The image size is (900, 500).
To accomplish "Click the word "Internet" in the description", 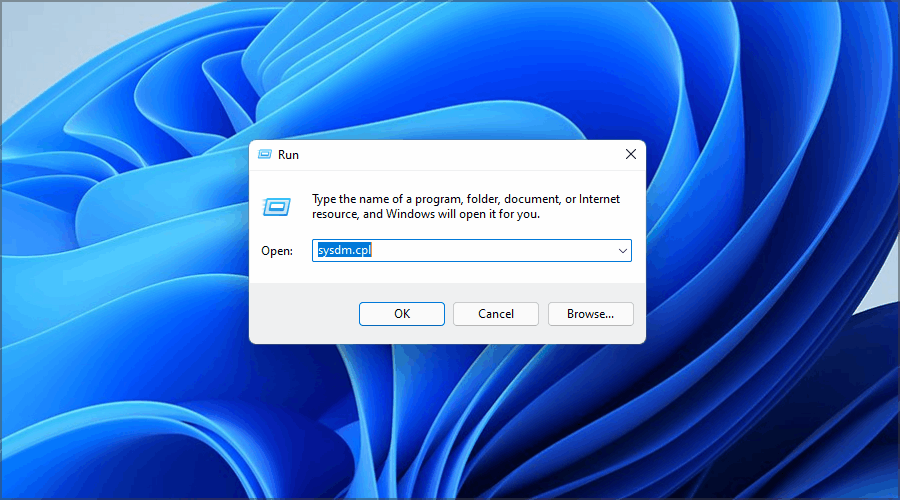I will coord(599,199).
